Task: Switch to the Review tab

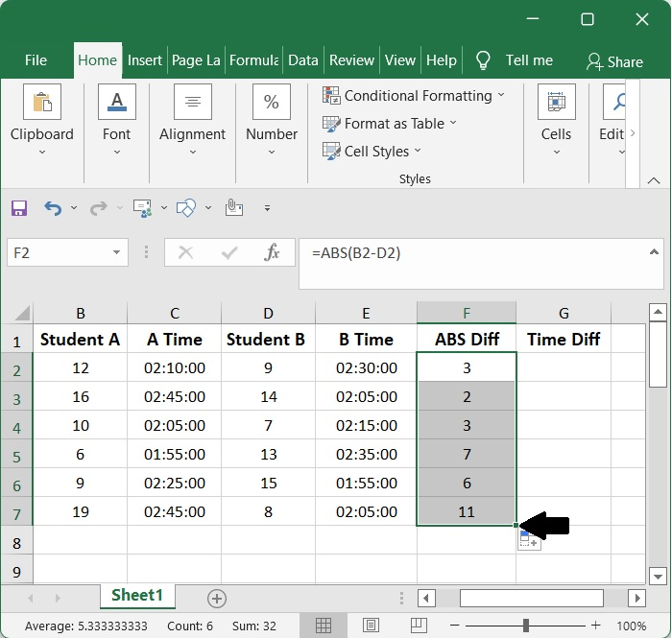Action: click(351, 60)
